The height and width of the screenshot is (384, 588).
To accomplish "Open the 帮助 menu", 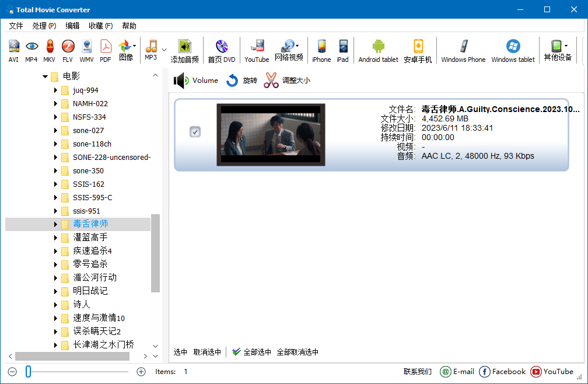I will pyautogui.click(x=129, y=26).
